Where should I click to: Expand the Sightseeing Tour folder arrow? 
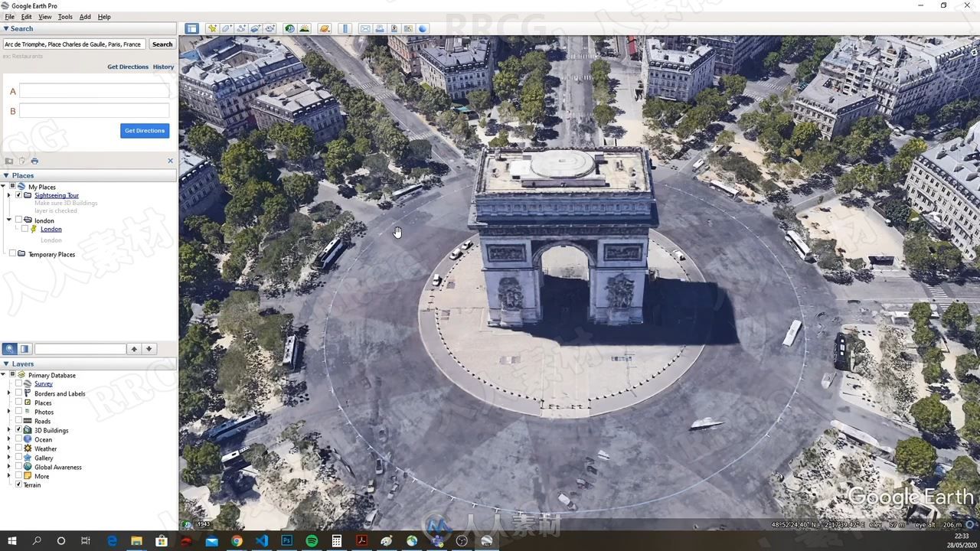coord(9,195)
